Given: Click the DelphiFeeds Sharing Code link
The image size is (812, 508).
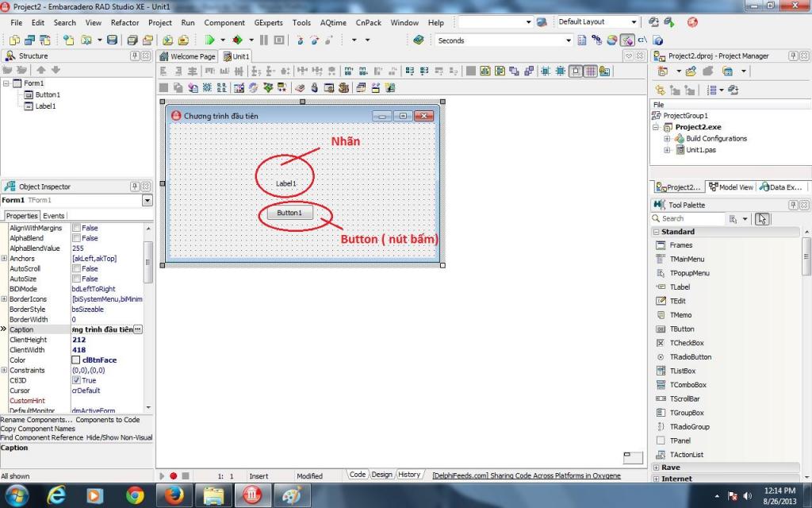Looking at the screenshot, I should (527, 475).
